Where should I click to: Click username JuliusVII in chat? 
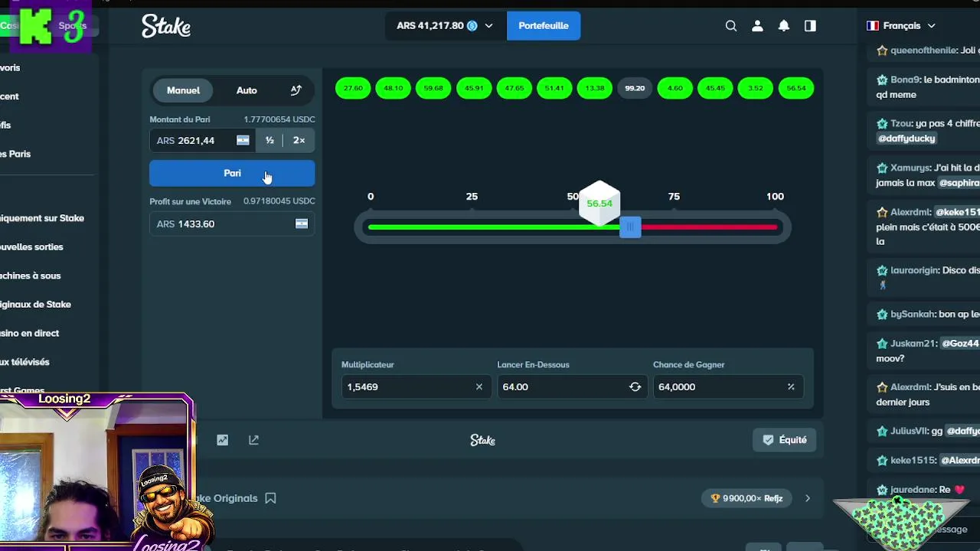[x=909, y=432]
